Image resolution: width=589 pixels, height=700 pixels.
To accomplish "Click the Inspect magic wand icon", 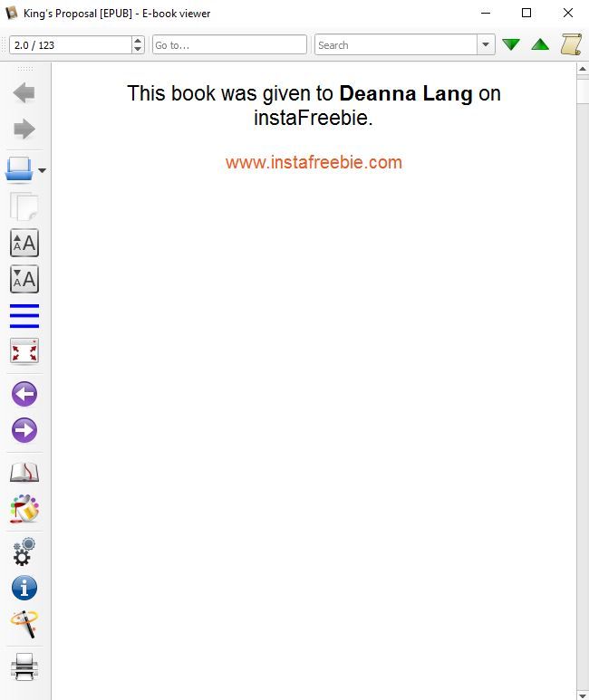I will pyautogui.click(x=24, y=624).
